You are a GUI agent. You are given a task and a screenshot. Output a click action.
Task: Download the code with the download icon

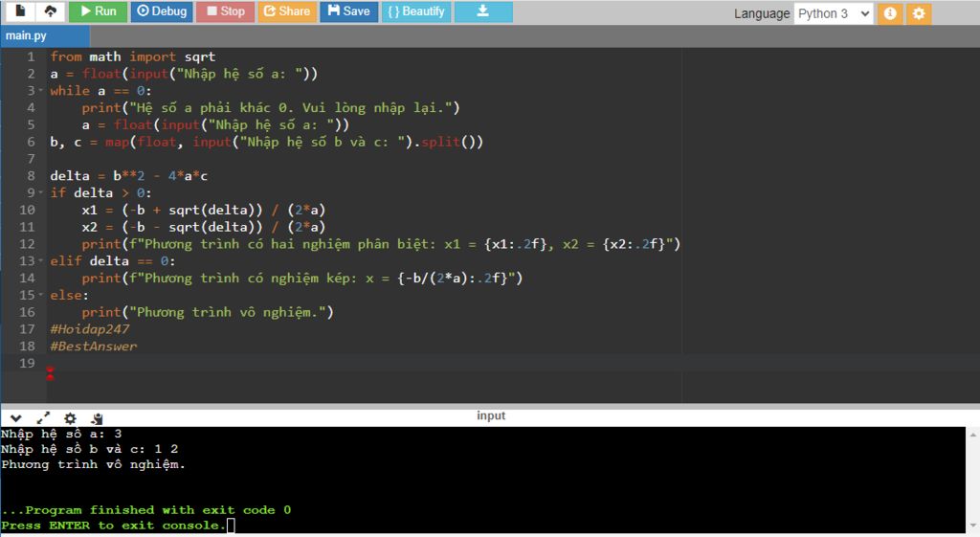point(483,11)
